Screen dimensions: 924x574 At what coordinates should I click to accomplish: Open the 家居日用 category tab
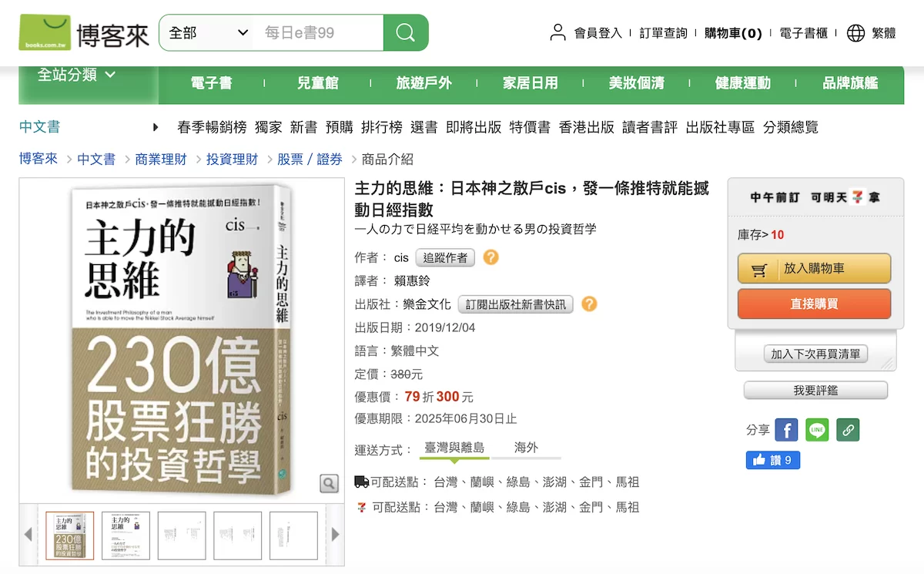tap(530, 82)
